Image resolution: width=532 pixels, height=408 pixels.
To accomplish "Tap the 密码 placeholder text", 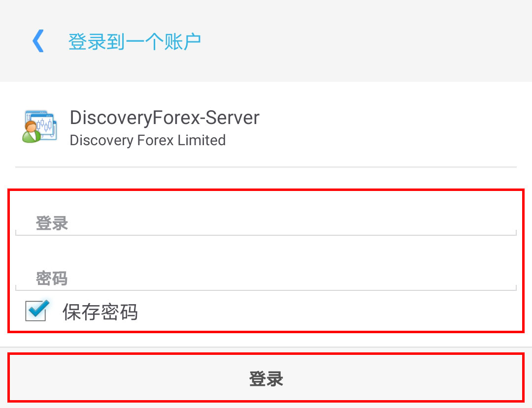I will point(52,279).
